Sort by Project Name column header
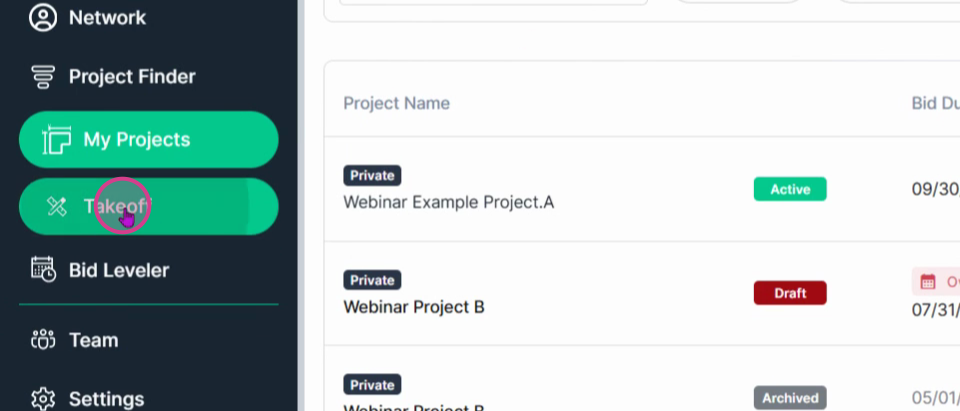The image size is (960, 411). (396, 103)
